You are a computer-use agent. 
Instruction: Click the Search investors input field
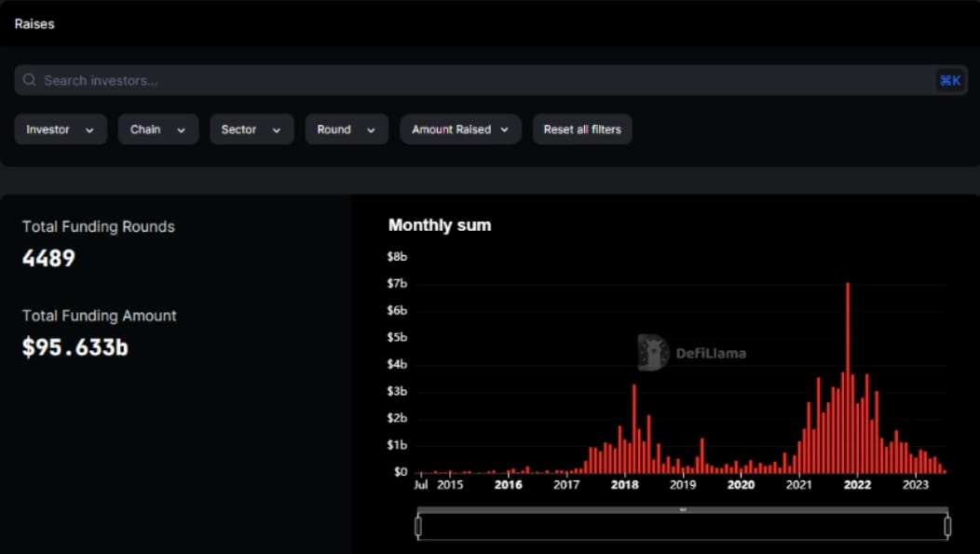pos(186,80)
